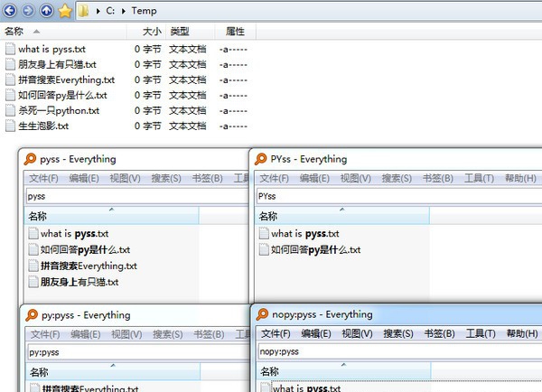Open 编辑(E) menu in py:pyss window
This screenshot has height=392, width=542.
pos(86,334)
